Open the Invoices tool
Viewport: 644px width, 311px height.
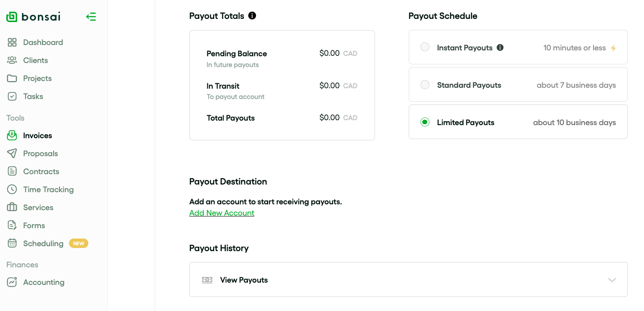tap(36, 135)
